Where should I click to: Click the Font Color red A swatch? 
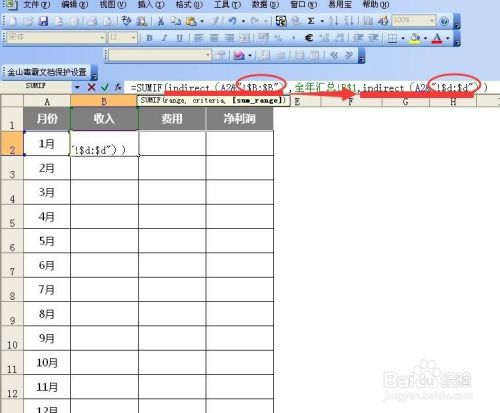[x=437, y=38]
